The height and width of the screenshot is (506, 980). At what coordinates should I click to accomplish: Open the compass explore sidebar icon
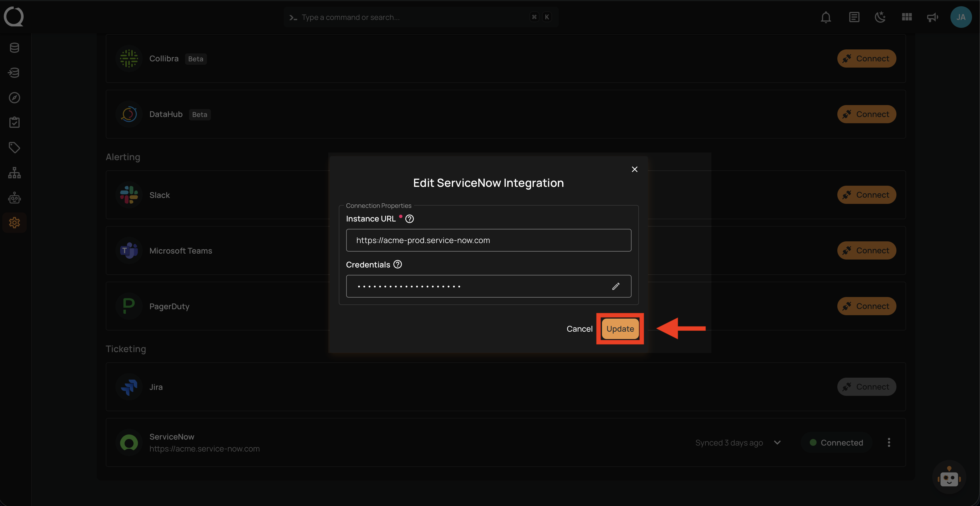click(x=14, y=98)
